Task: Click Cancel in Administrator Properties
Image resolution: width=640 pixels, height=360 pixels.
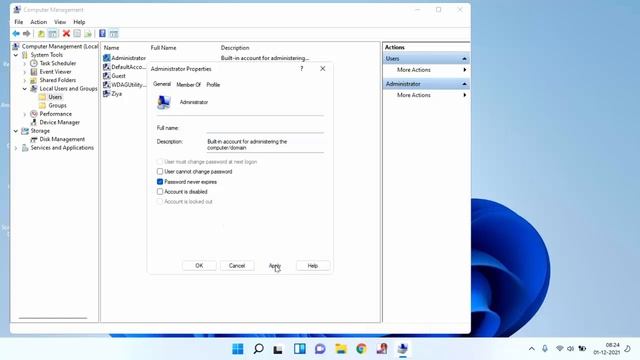Action: [x=237, y=266]
